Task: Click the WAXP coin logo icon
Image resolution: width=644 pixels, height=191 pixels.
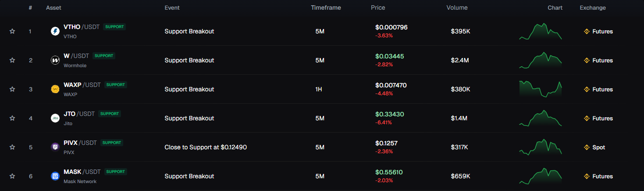Action: pyautogui.click(x=55, y=89)
